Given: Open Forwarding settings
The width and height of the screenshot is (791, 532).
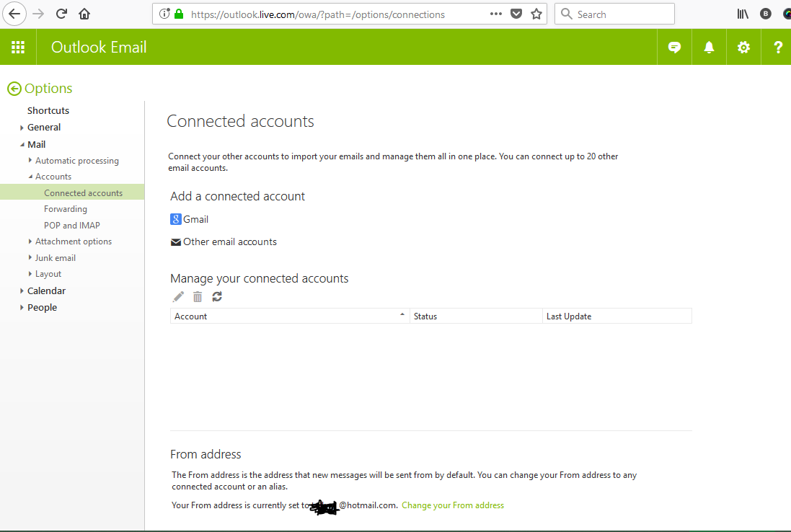Looking at the screenshot, I should tap(66, 209).
